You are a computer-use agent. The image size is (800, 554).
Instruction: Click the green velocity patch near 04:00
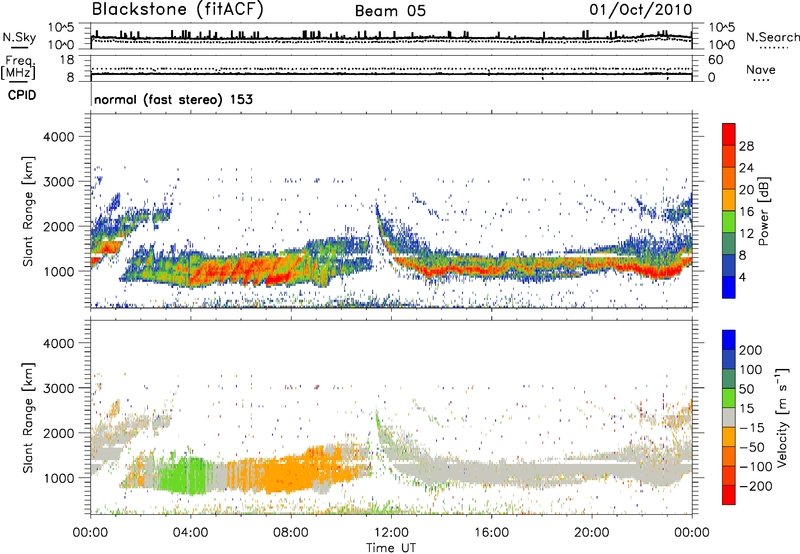[184, 474]
